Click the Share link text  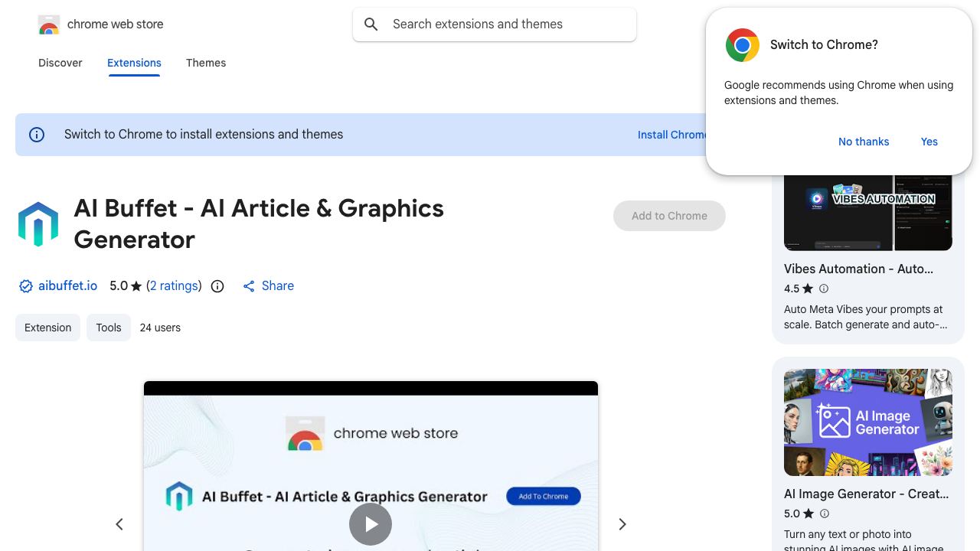(x=278, y=286)
